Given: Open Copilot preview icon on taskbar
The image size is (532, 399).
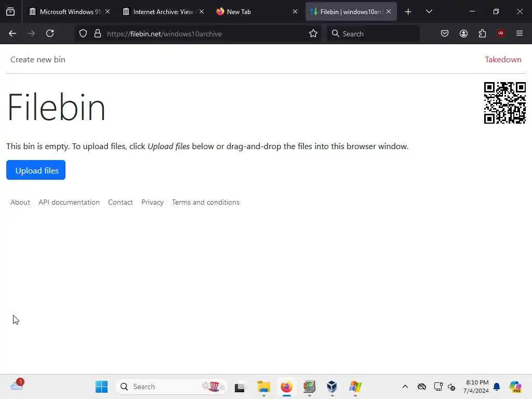Looking at the screenshot, I should click(515, 387).
